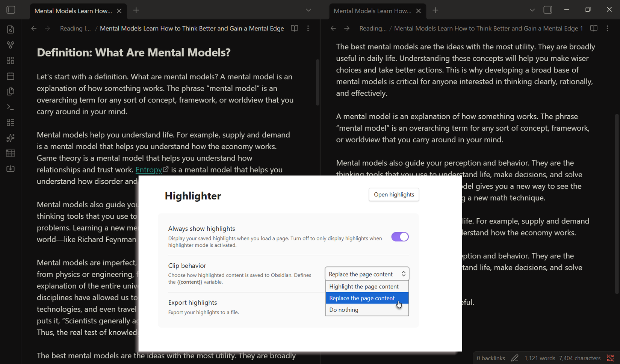Open more options in right pane
Image resolution: width=620 pixels, height=364 pixels.
[x=608, y=29]
